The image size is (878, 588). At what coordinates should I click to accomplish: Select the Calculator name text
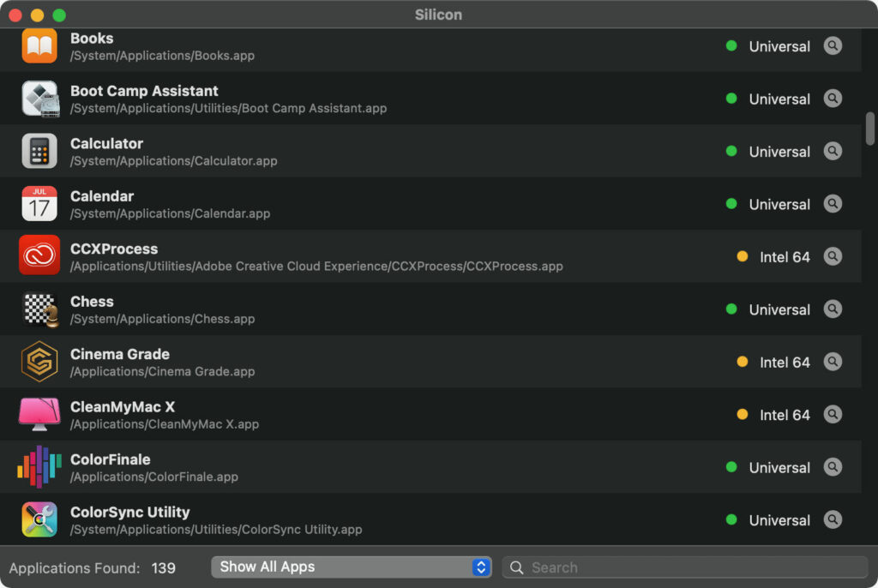(x=106, y=143)
